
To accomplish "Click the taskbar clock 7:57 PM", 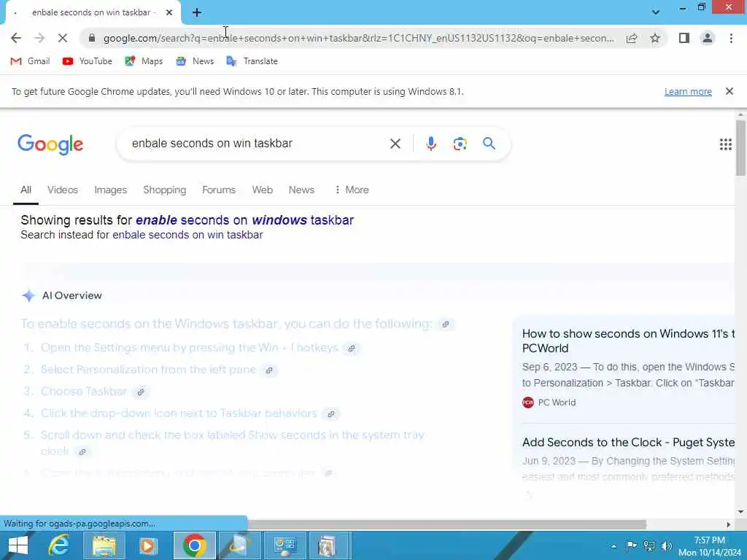I will pyautogui.click(x=709, y=546).
